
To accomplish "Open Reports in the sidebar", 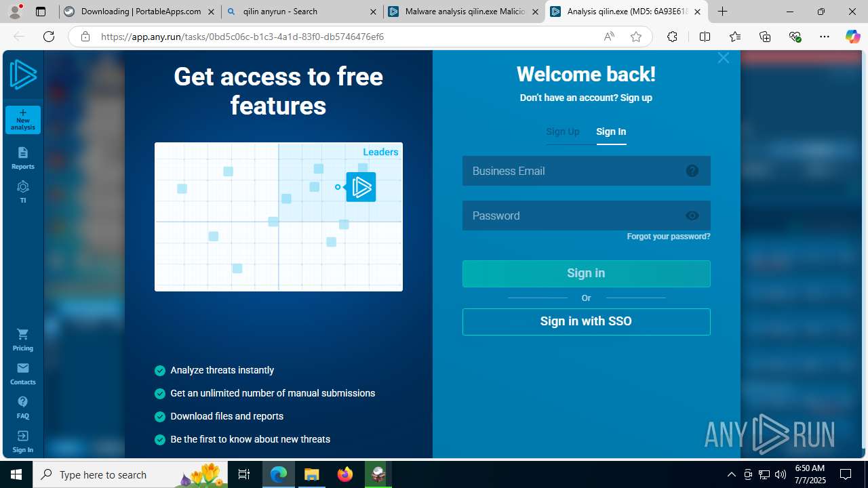I will [x=23, y=158].
